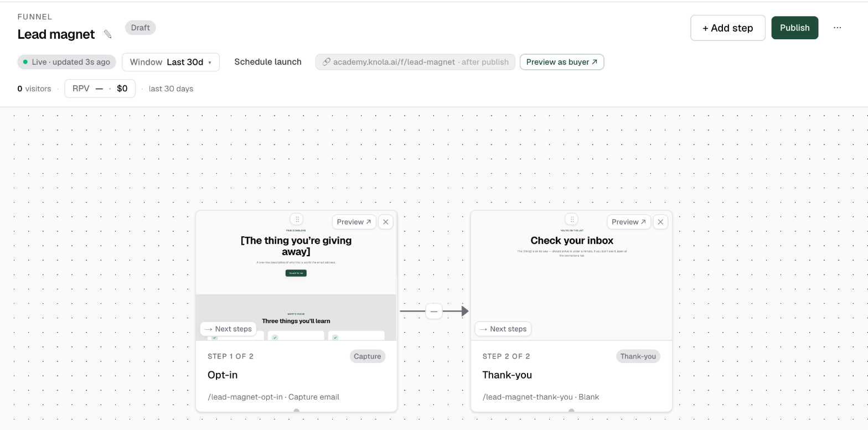The width and height of the screenshot is (868, 430).
Task: Select the Opt-in page thumbnail
Action: coord(296,276)
